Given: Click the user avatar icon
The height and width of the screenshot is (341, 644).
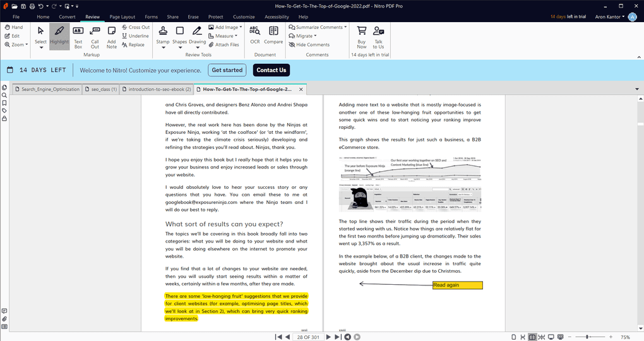Looking at the screenshot, I should pos(633,17).
